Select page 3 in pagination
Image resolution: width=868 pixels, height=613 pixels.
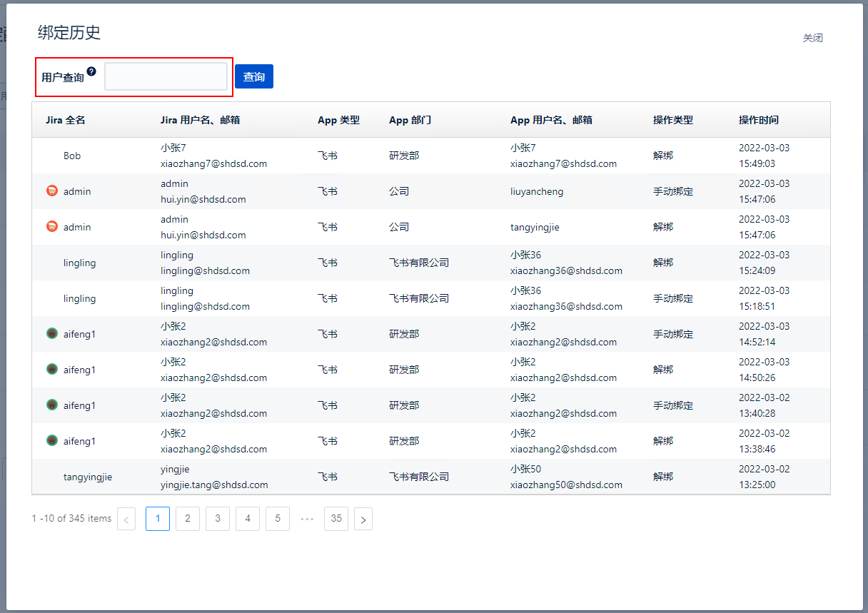pyautogui.click(x=218, y=519)
